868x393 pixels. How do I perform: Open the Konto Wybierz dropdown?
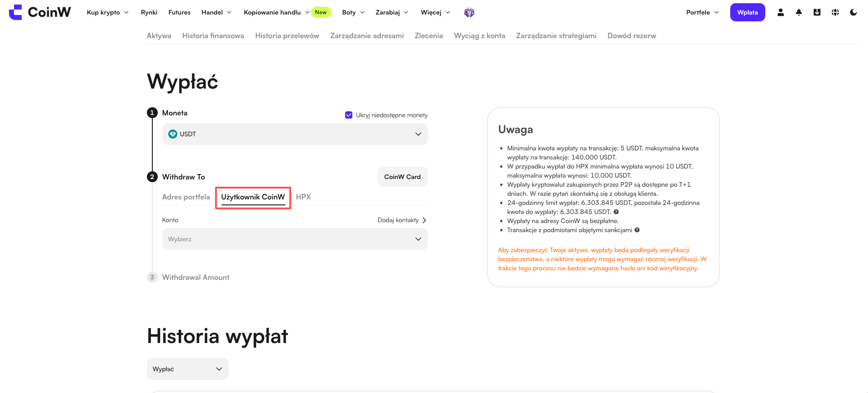[295, 239]
